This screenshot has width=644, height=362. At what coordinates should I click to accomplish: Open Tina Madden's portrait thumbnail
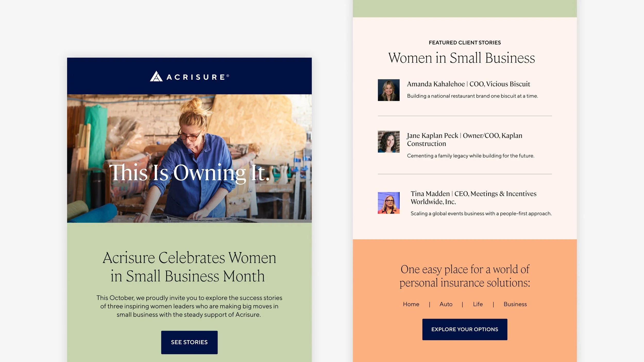click(x=388, y=203)
